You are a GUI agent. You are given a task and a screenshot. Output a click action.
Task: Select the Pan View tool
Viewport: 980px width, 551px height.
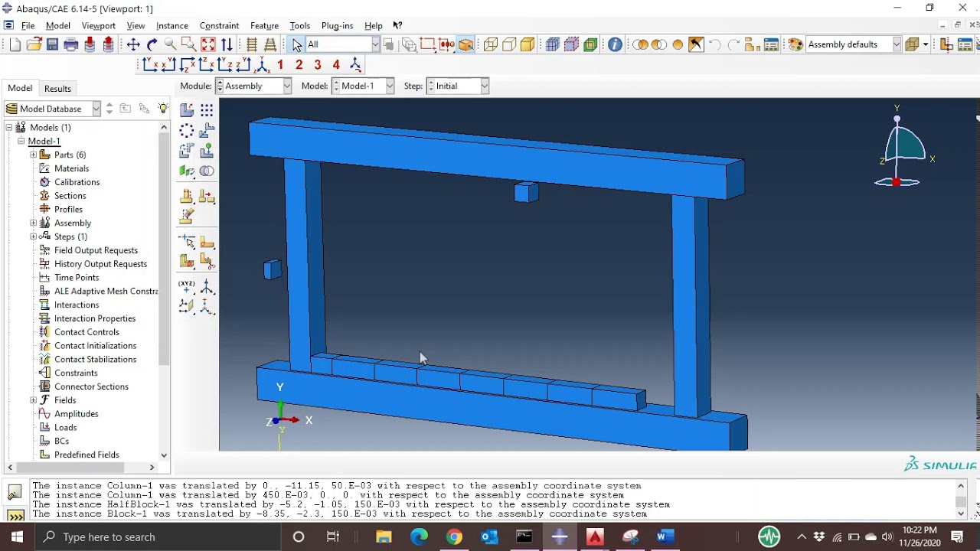(133, 45)
